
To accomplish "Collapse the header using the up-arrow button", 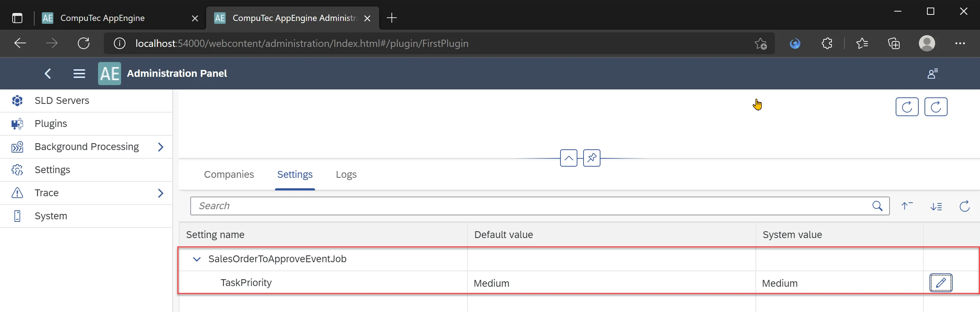I will tap(568, 158).
